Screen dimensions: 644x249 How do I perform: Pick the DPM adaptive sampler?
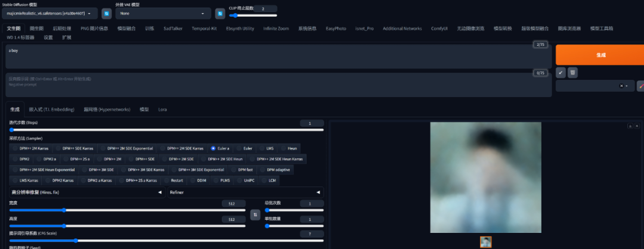[275, 169]
